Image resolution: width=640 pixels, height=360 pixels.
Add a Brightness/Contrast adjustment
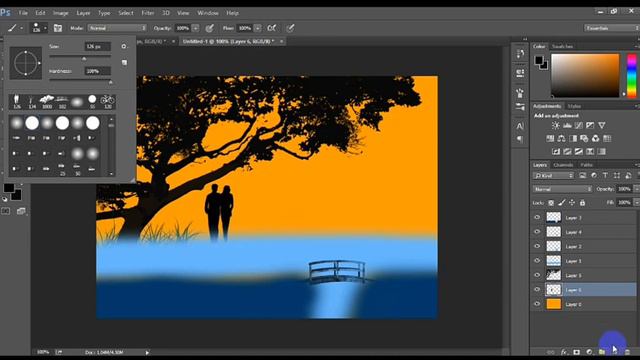(x=556, y=126)
